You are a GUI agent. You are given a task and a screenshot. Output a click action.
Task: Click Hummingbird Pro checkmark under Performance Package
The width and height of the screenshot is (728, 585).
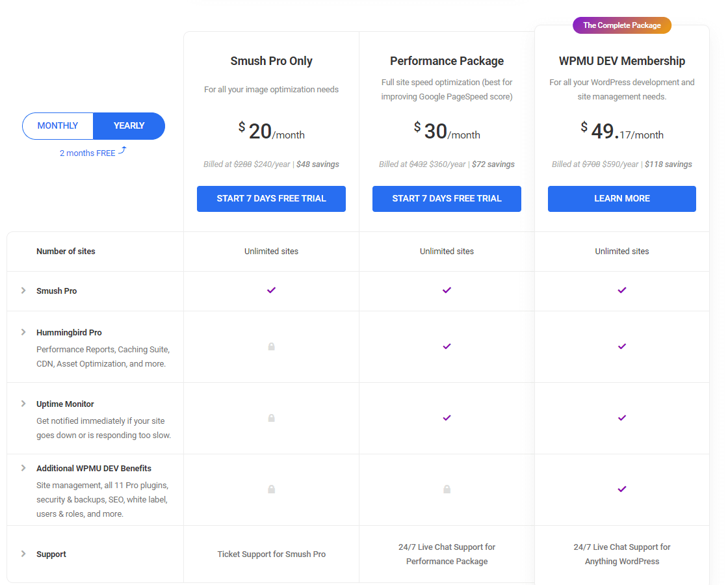pyautogui.click(x=447, y=346)
